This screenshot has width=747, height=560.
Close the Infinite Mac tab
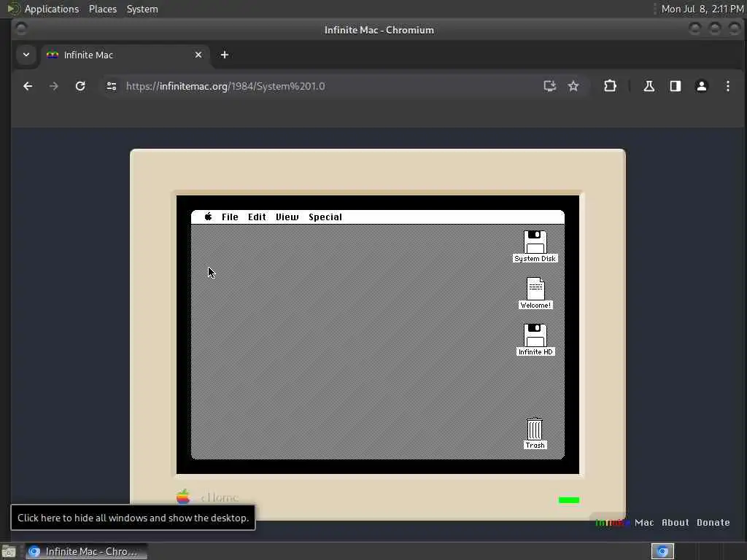[x=198, y=55]
